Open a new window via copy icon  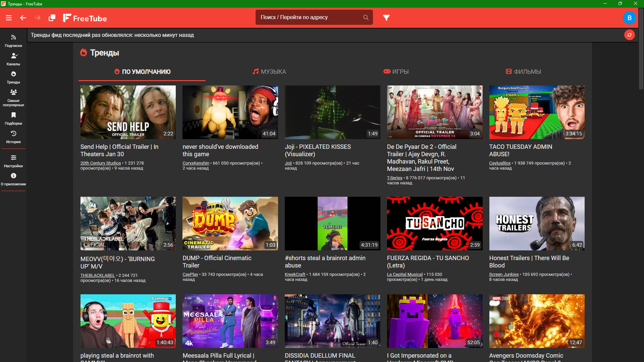(52, 18)
